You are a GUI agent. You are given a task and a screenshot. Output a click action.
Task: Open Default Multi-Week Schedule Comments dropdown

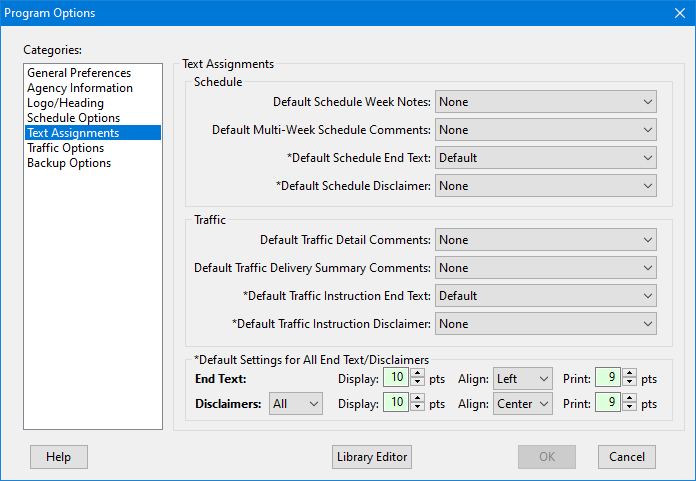[546, 130]
